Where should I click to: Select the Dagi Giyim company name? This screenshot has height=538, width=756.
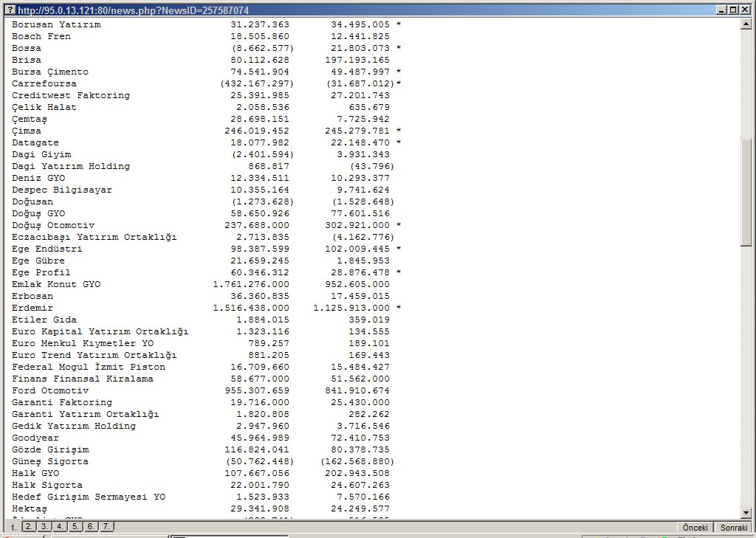[41, 154]
